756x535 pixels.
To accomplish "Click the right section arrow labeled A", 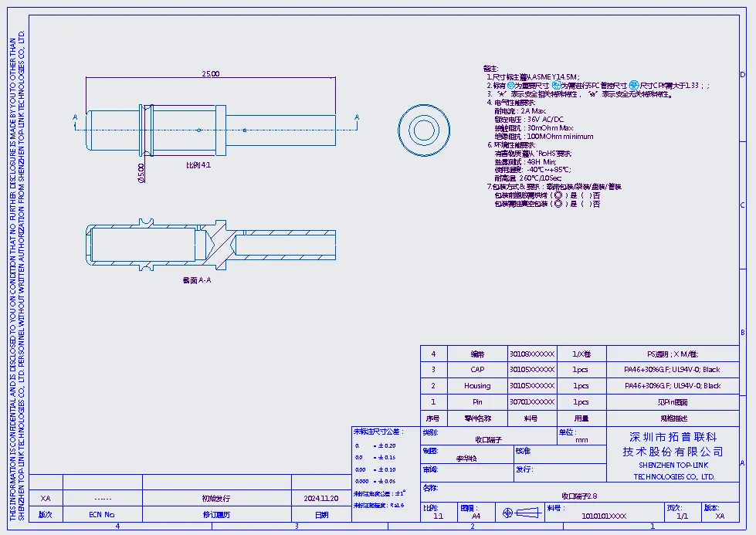I will pyautogui.click(x=356, y=117).
